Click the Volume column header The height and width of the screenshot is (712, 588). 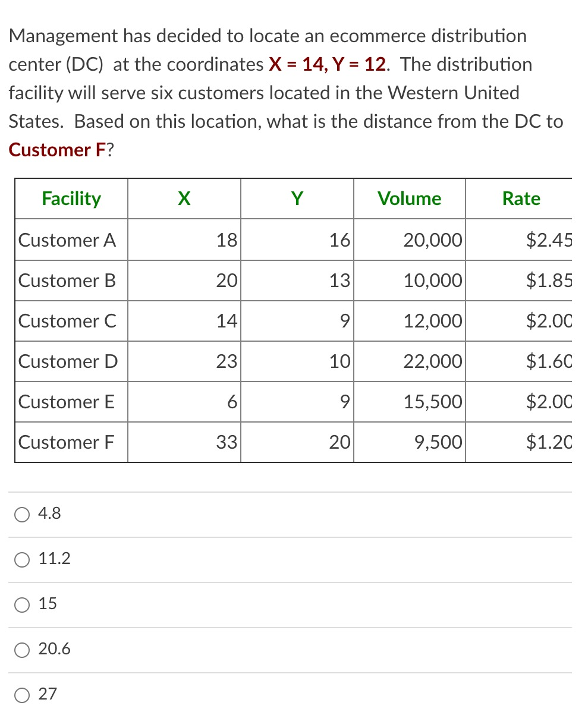[410, 199]
